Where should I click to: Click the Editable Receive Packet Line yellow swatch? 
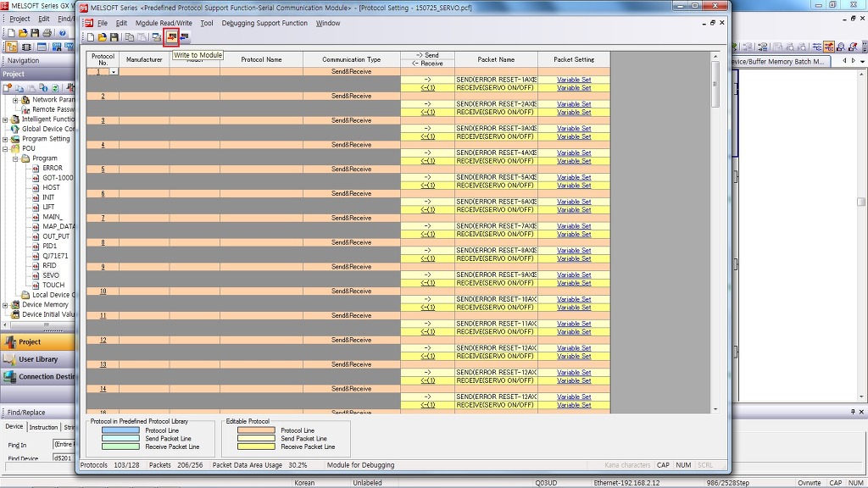[256, 446]
